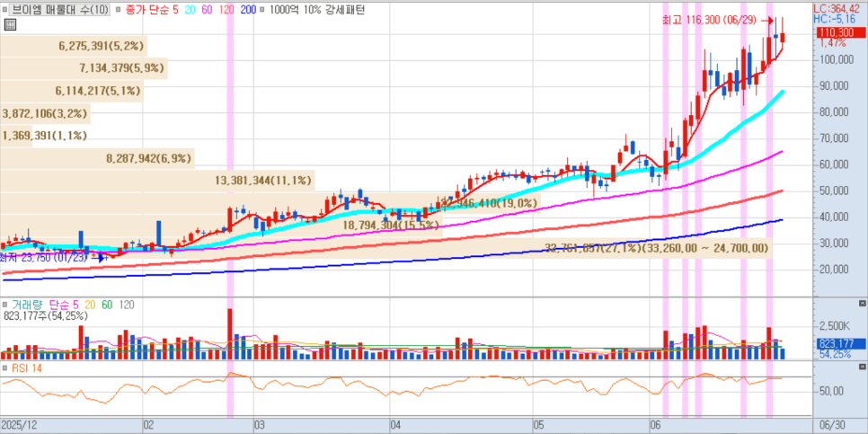Click the 6,275,391(5.2%) volume profile bar

(73, 46)
